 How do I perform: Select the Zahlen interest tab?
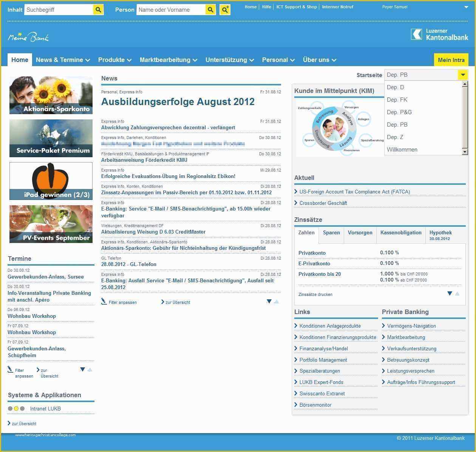tap(306, 235)
